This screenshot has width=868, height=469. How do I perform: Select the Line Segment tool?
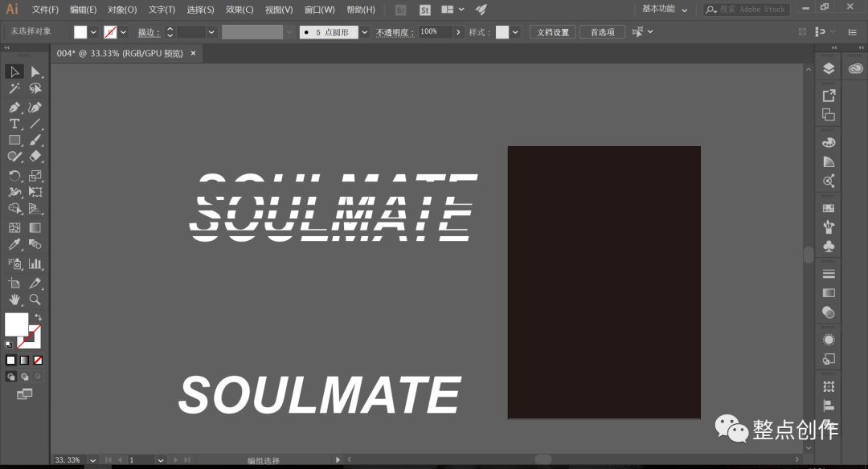pyautogui.click(x=35, y=124)
